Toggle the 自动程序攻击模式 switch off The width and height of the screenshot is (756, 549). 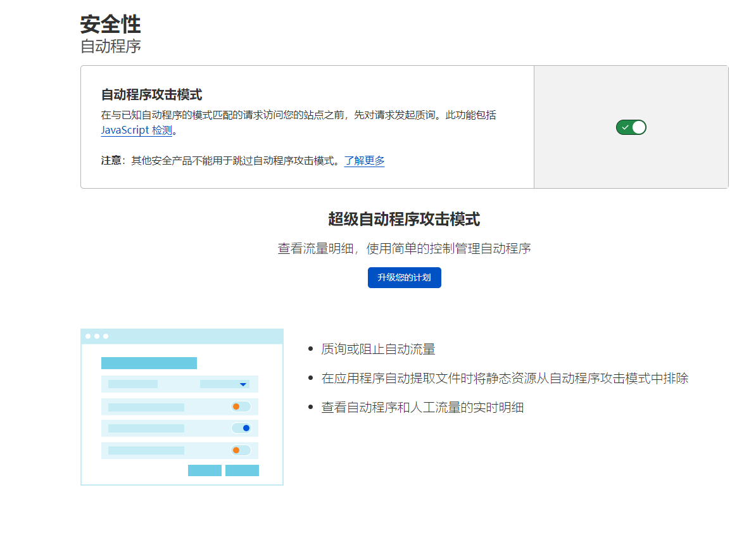[631, 127]
